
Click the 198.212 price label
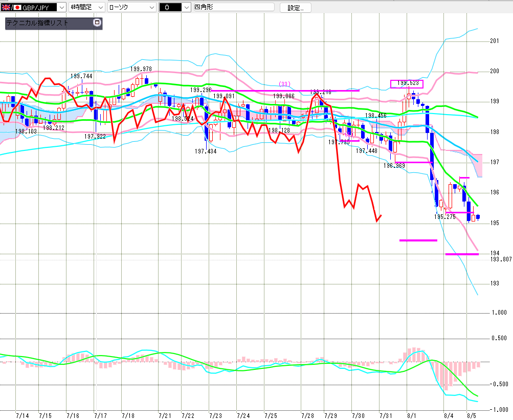(54, 128)
